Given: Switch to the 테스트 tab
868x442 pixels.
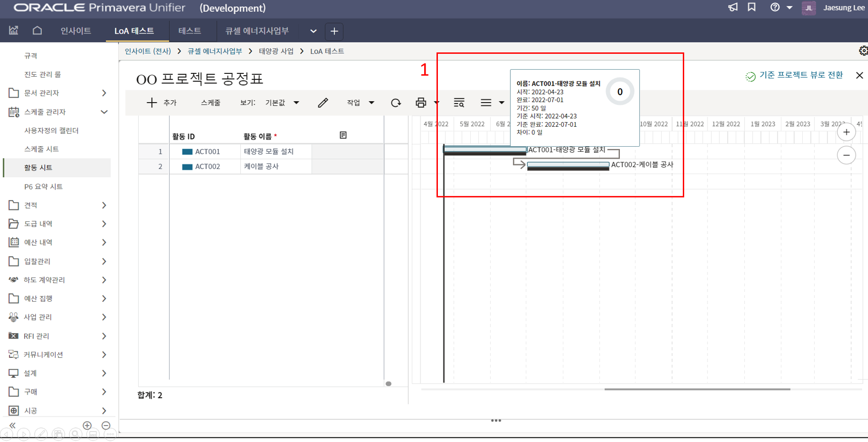Looking at the screenshot, I should click(x=190, y=31).
